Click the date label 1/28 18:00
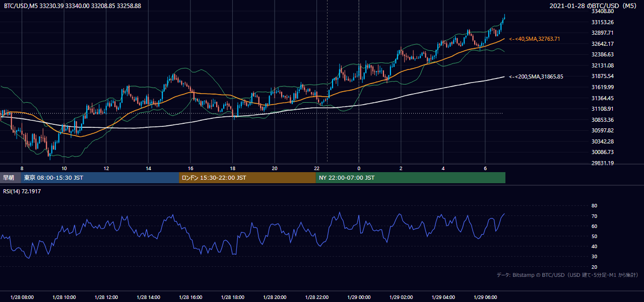This screenshot has width=644, height=302. pos(232,297)
